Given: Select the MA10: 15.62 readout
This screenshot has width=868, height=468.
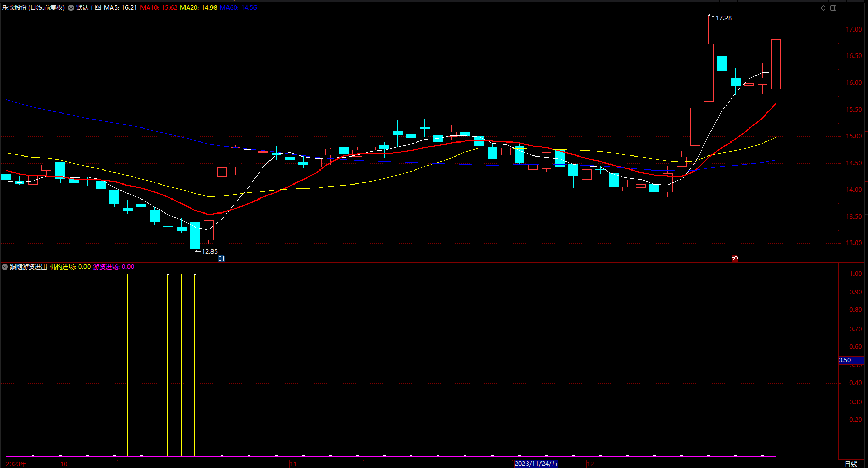Looking at the screenshot, I should (x=159, y=8).
